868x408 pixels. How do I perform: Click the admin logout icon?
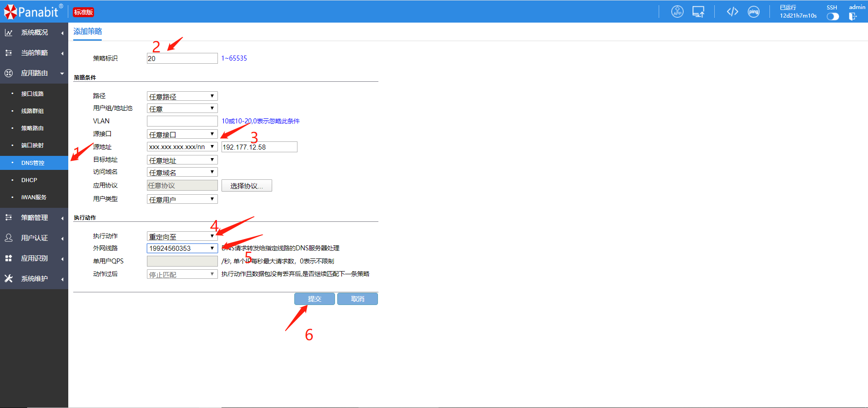853,17
